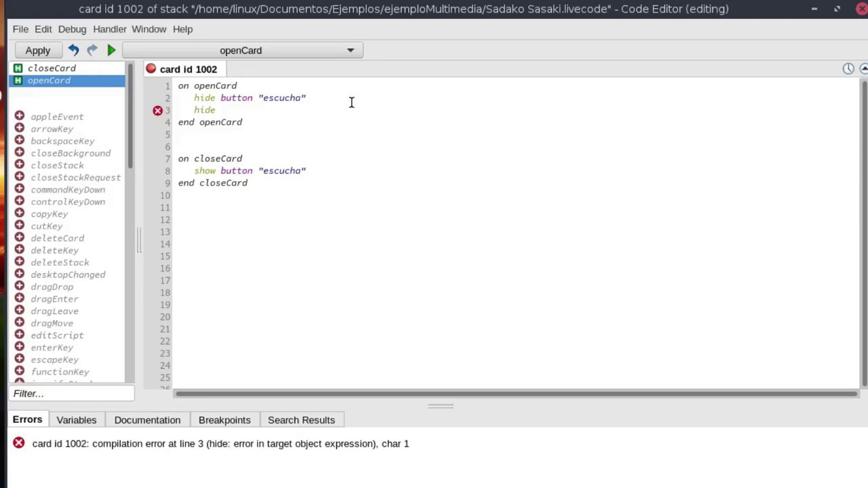Click the compilation error message for line 3
Viewport: 868px width, 488px height.
click(220, 443)
